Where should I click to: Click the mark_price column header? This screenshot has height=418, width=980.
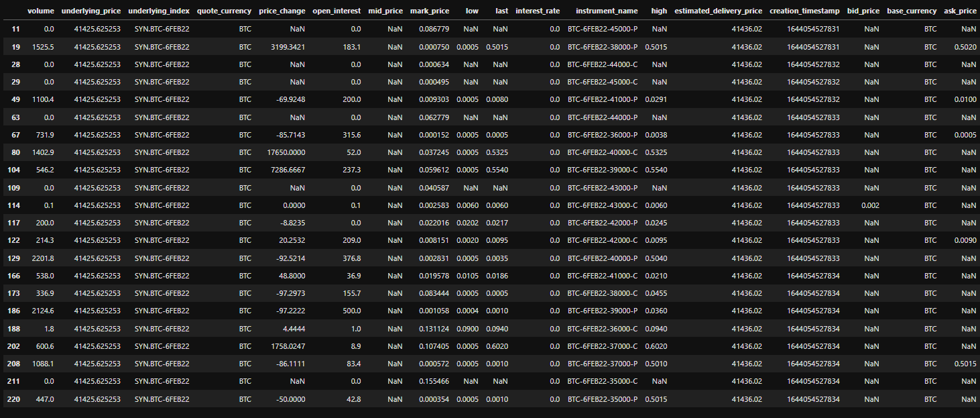click(430, 11)
